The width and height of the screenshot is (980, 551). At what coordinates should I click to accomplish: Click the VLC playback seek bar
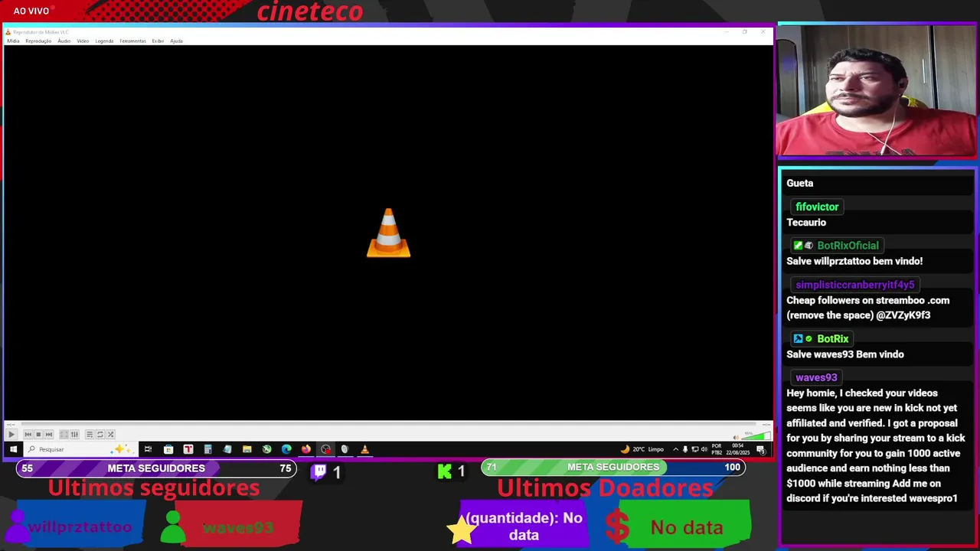(x=388, y=425)
